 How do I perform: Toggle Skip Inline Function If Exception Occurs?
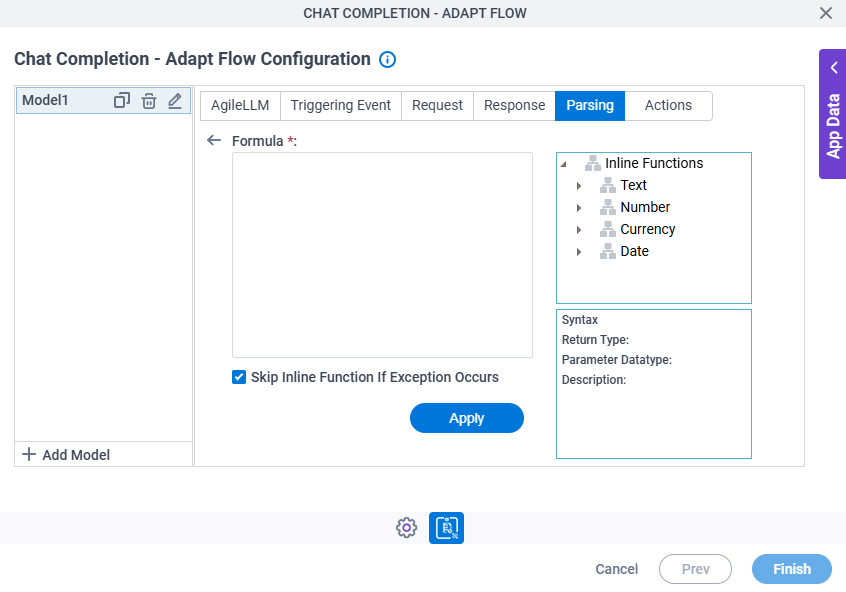[x=239, y=377]
